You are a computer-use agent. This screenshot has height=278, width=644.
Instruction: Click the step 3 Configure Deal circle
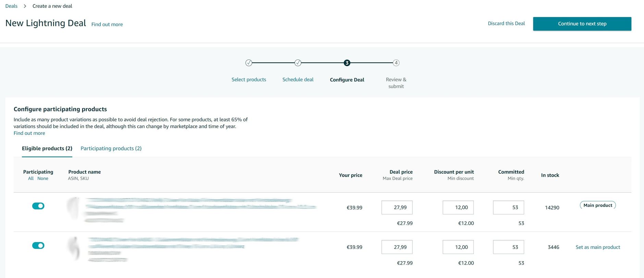347,63
